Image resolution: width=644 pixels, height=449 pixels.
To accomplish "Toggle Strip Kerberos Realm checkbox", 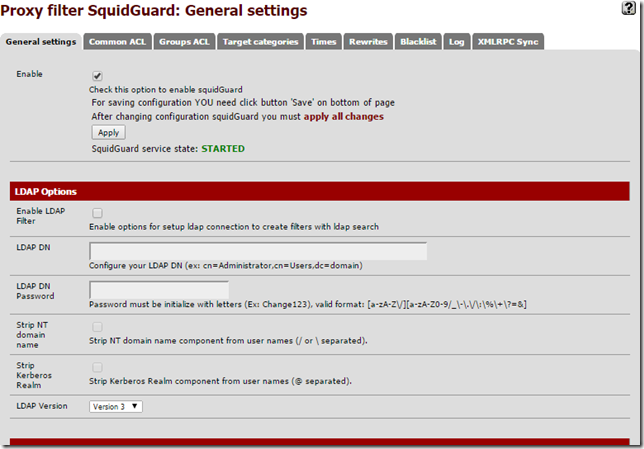I will click(97, 367).
